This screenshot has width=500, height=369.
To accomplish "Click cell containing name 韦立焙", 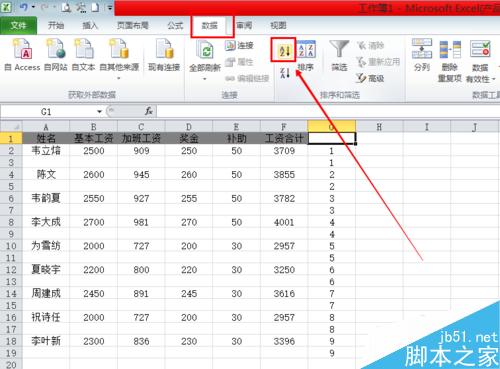I will (46, 150).
